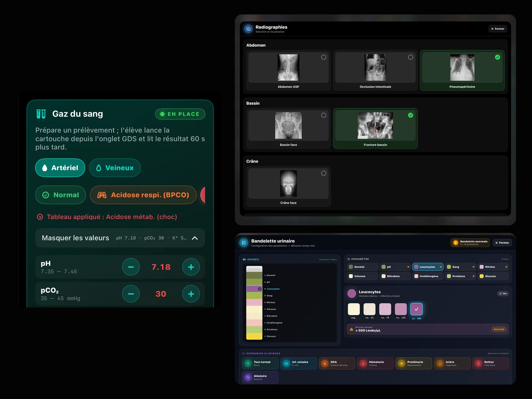Click the red arrow icon before Tableau appliqué
532x399 pixels.
[40, 217]
